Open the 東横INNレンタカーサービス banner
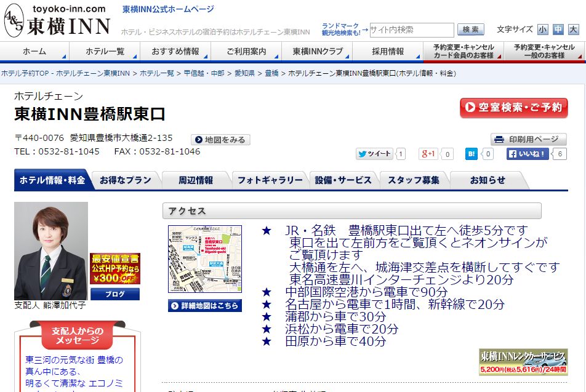586x392 pixels. [523, 362]
